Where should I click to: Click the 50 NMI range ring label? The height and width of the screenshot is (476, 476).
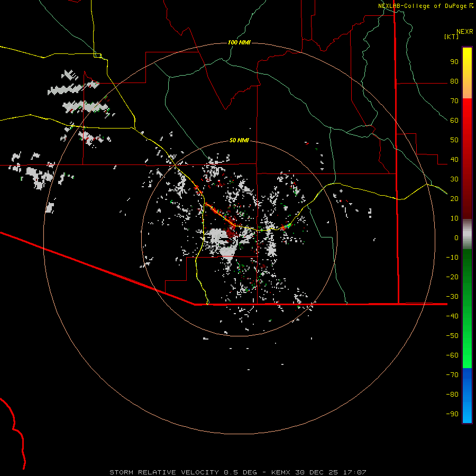(239, 140)
